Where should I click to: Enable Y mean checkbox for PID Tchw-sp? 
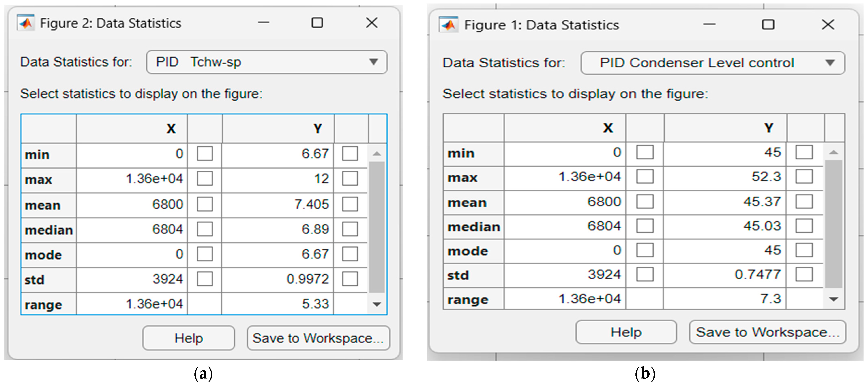[x=350, y=204]
